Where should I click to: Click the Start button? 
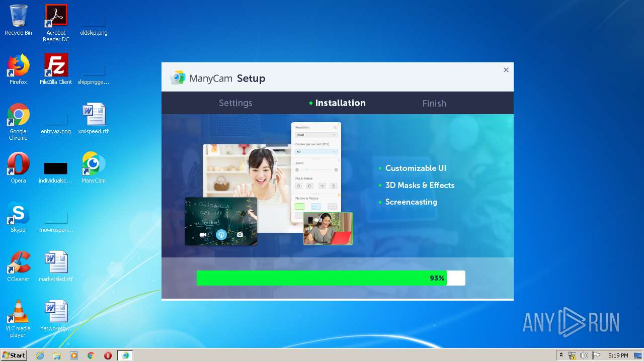14,355
